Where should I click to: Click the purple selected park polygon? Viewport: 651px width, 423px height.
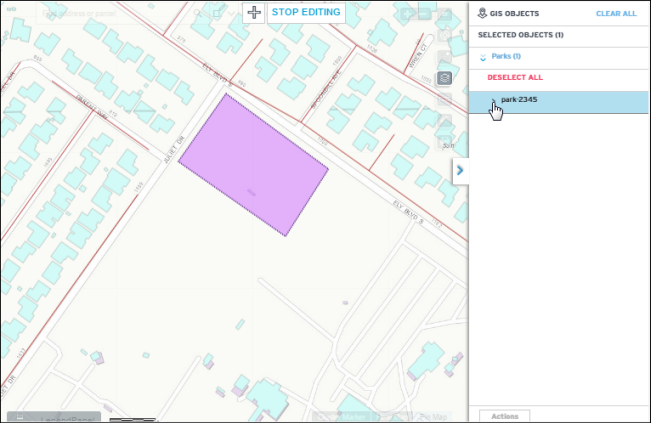tap(254, 165)
